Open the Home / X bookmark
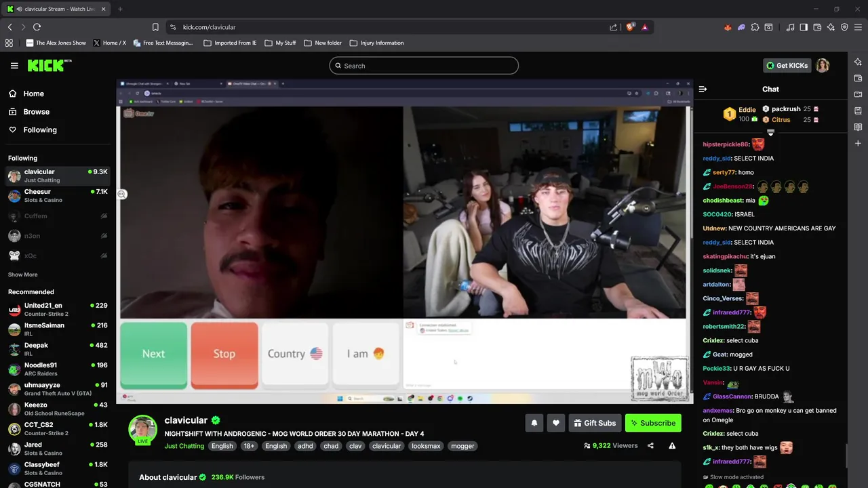Screen dimensions: 868x488 109,43
